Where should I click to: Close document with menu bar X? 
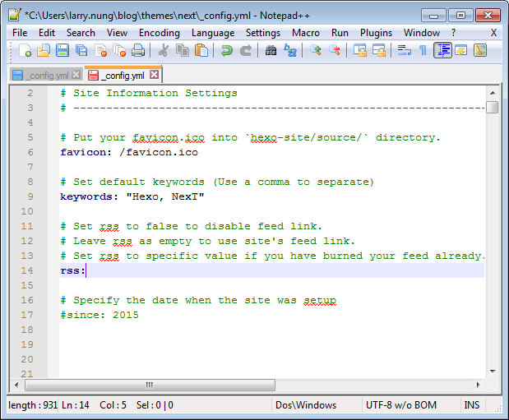click(x=493, y=33)
